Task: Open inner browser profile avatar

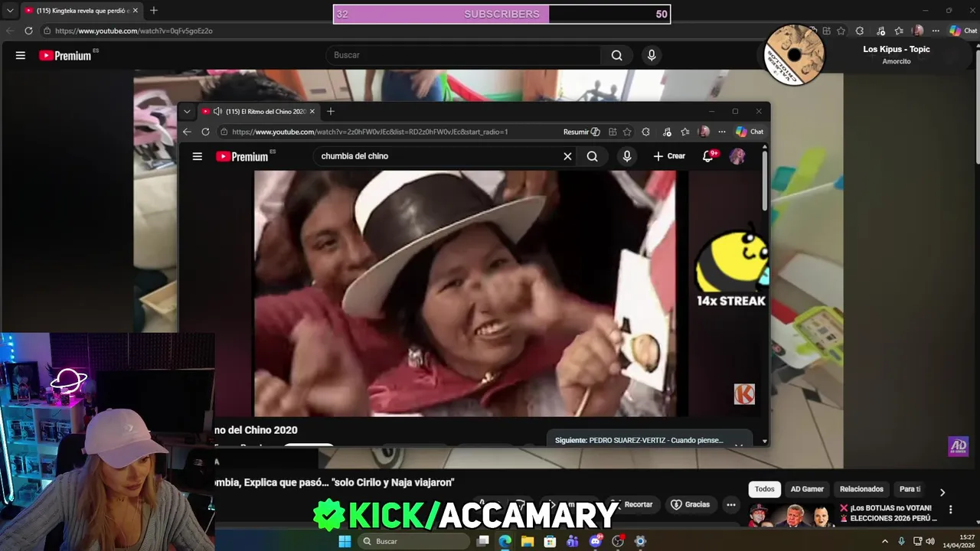Action: point(704,132)
